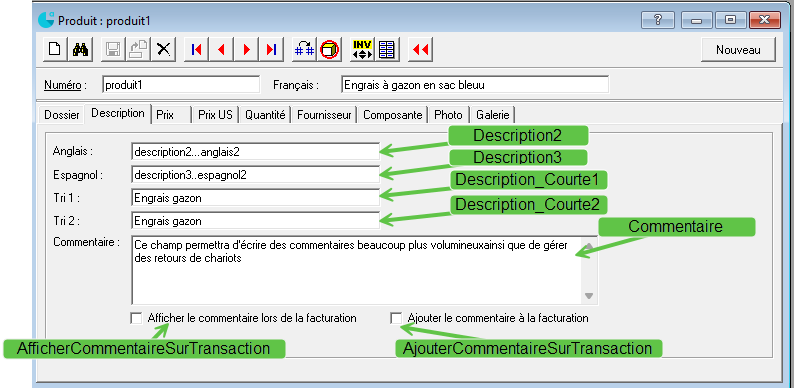This screenshot has height=388, width=794.
Task: Click the renumber ## icon
Action: [304, 49]
